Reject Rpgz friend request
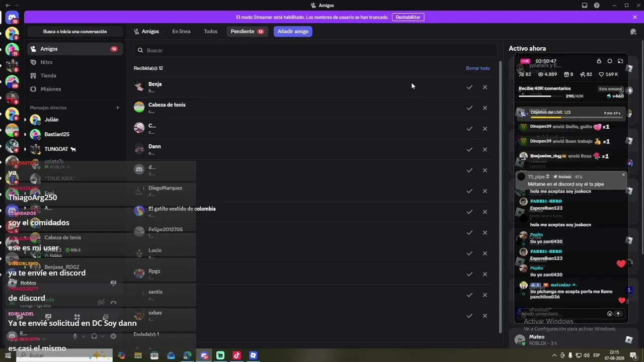 [485, 275]
